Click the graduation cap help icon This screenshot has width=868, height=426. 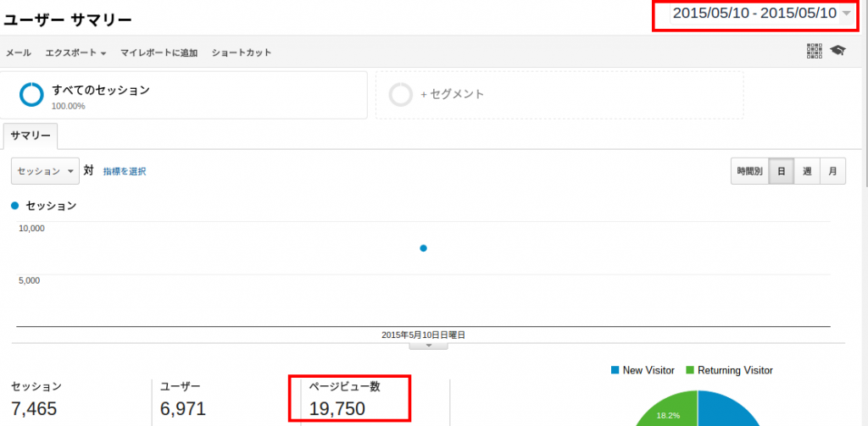837,51
